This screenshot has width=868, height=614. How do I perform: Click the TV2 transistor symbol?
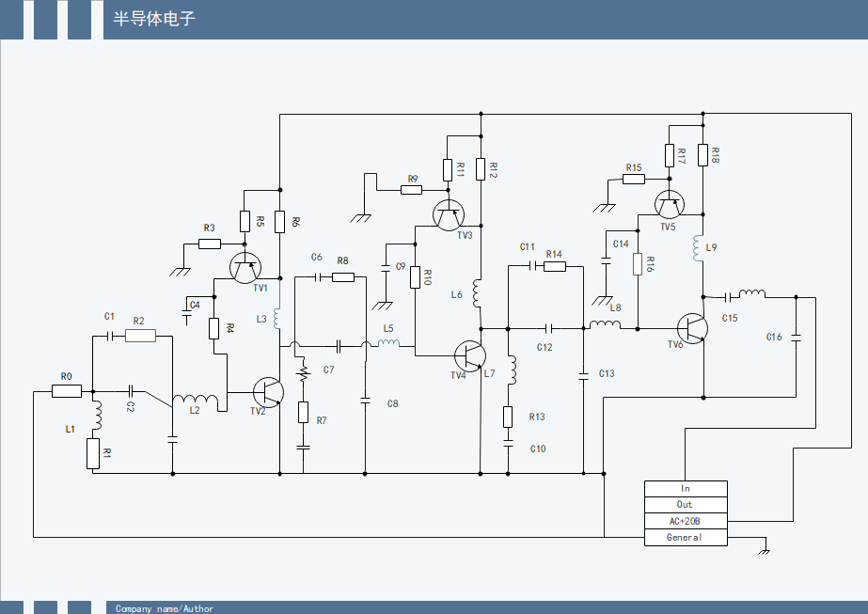click(267, 392)
